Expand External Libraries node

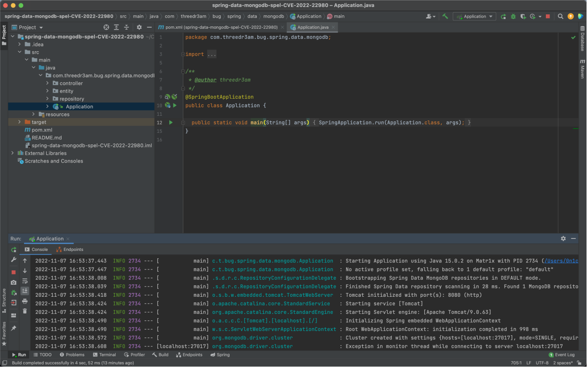12,153
